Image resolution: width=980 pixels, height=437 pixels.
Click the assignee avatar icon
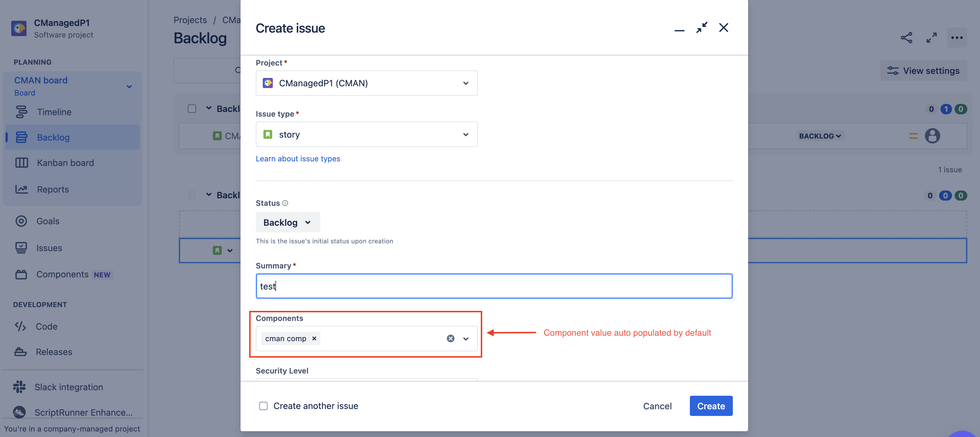pyautogui.click(x=932, y=136)
